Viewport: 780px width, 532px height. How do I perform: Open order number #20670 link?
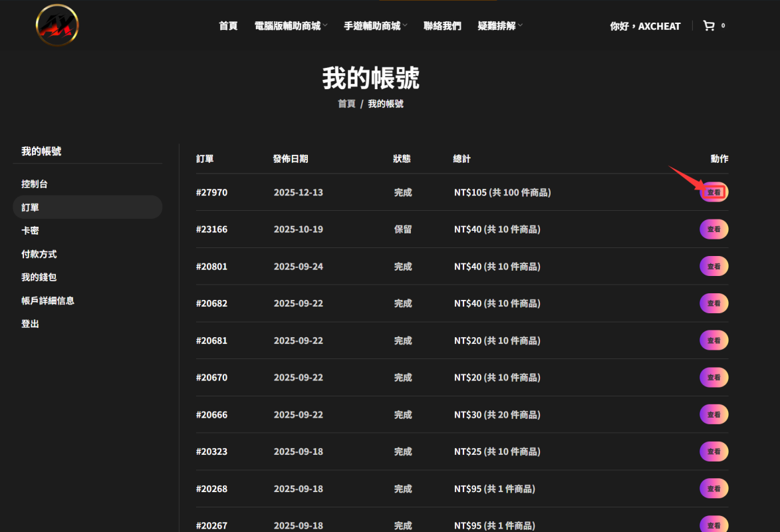tap(211, 378)
